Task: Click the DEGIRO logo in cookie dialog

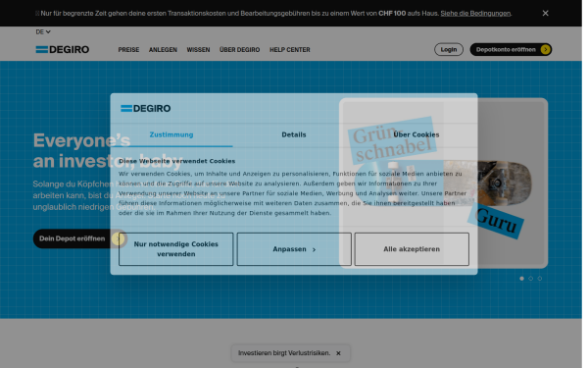Action: pos(145,109)
